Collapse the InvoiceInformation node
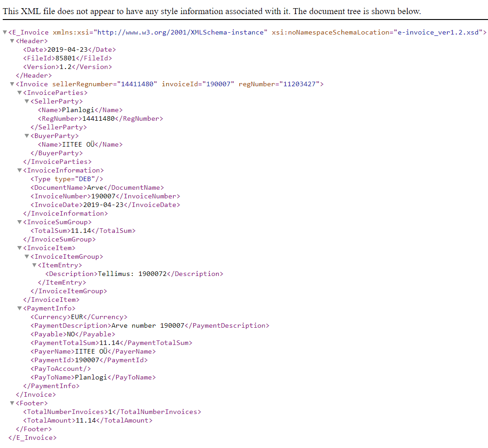 [x=20, y=171]
